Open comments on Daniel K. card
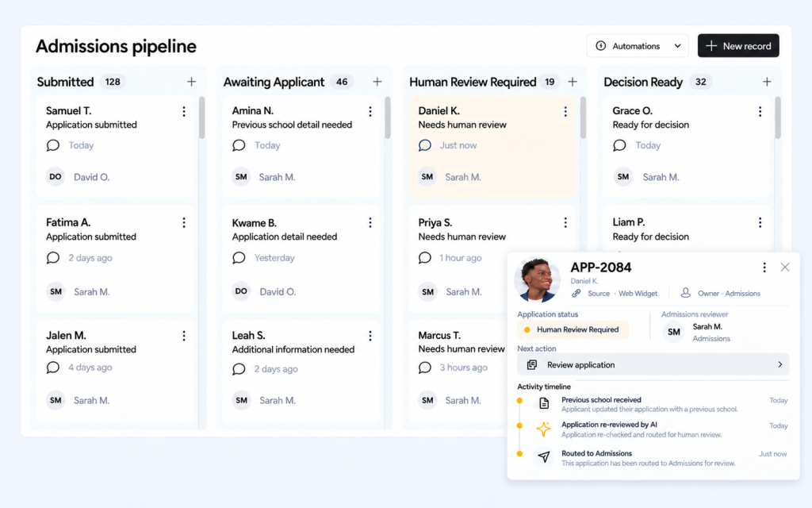This screenshot has width=812, height=508. (x=425, y=145)
